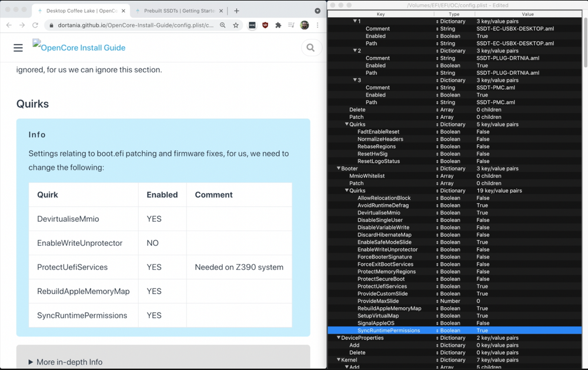Click the OpenCore Install Guide link

79,48
